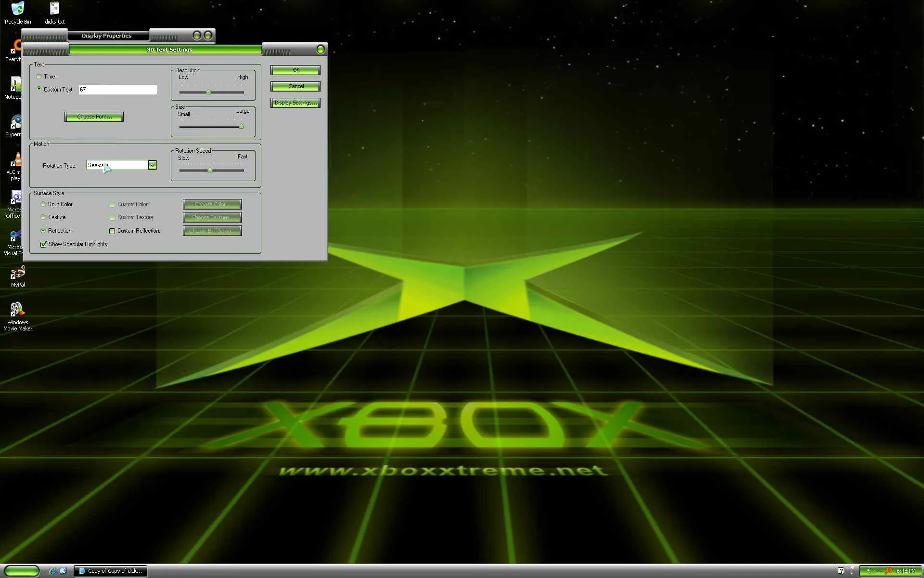The width and height of the screenshot is (924, 578).
Task: Click the Display Properties title bar
Action: [107, 36]
